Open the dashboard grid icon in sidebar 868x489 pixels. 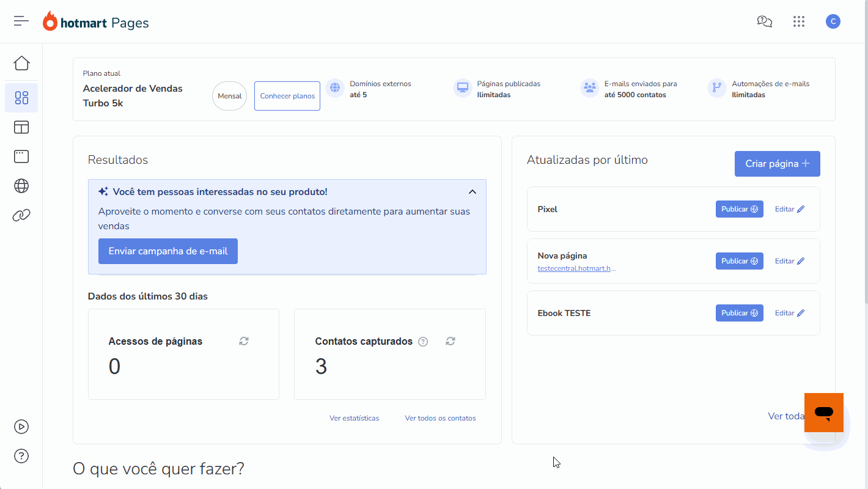point(21,98)
